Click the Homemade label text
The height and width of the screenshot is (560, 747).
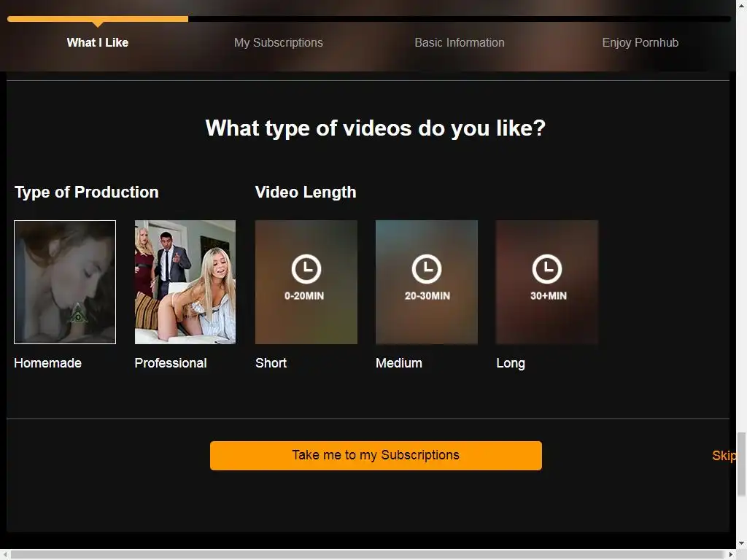47,363
